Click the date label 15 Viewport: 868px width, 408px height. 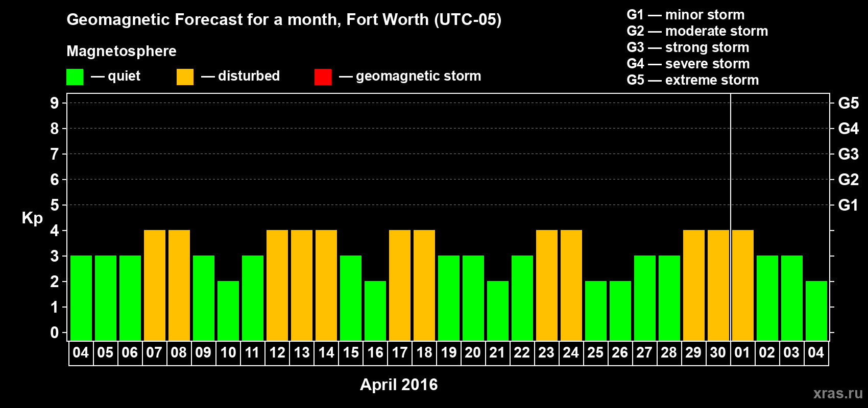(351, 353)
